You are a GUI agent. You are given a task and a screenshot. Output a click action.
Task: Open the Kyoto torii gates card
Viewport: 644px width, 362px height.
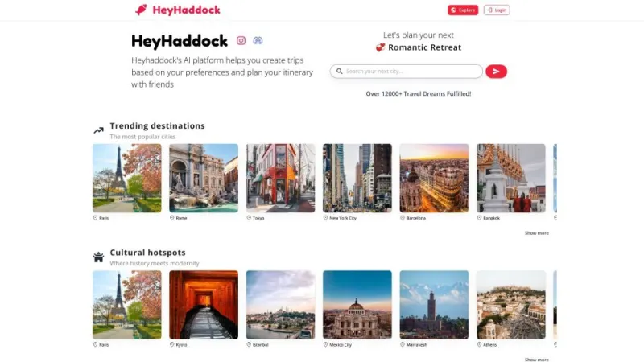point(204,305)
